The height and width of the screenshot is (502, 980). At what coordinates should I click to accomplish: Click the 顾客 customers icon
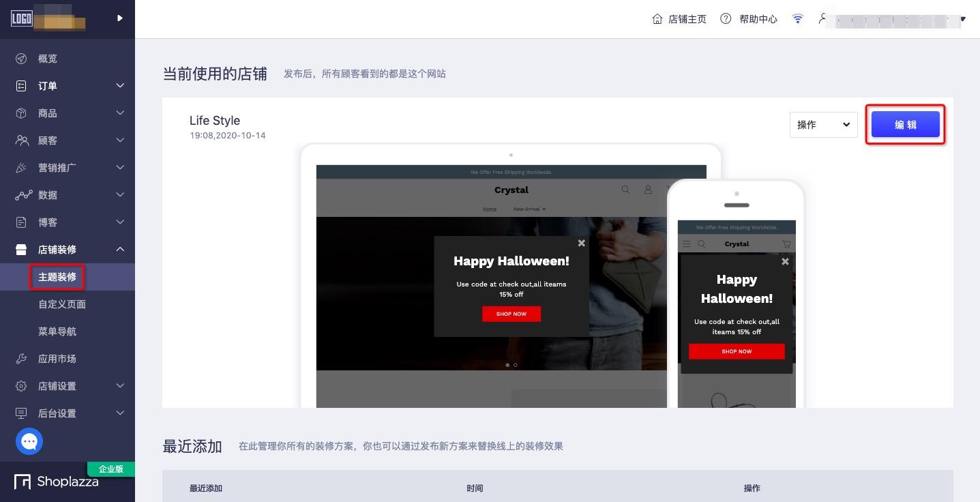pos(22,141)
